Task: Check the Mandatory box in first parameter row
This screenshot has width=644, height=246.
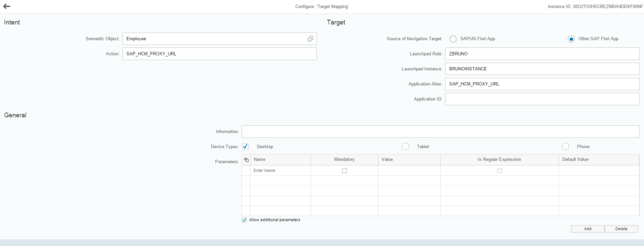Action: (x=344, y=171)
